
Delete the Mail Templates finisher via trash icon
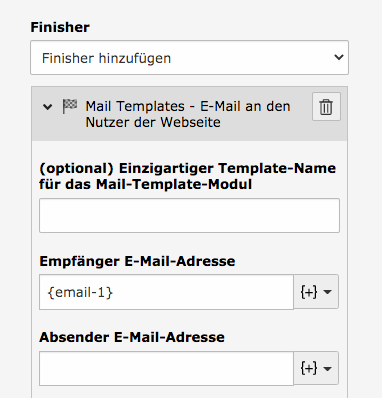point(326,107)
